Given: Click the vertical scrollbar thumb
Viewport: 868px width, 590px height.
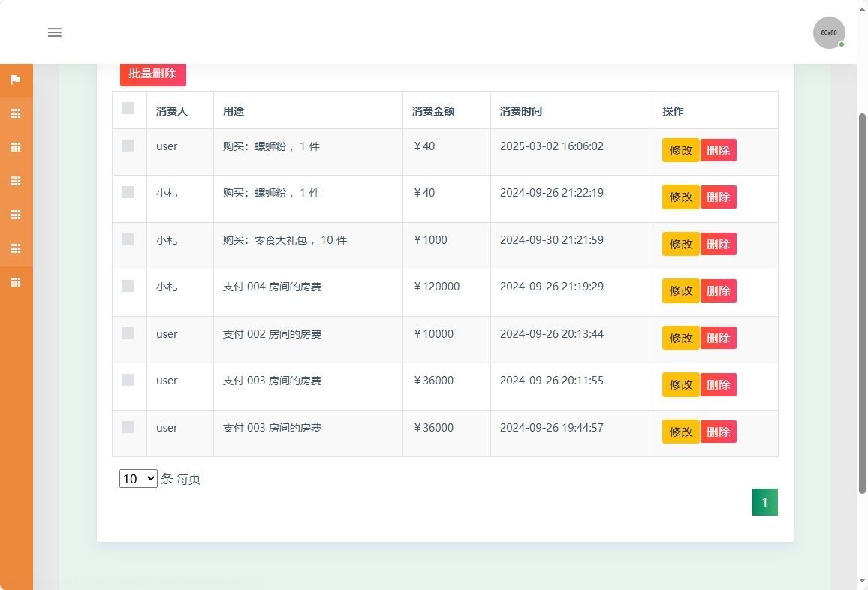Looking at the screenshot, I should pyautogui.click(x=862, y=303).
